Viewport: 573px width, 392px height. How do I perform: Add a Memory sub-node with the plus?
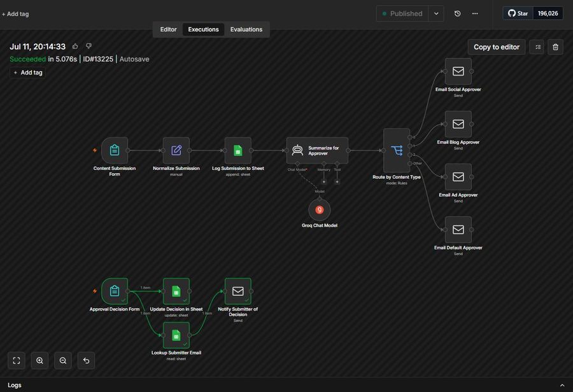(x=324, y=181)
